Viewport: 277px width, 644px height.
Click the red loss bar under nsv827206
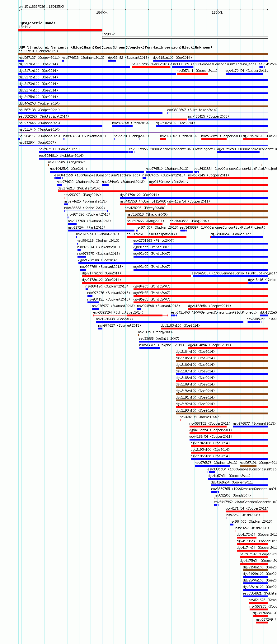click(151, 67)
